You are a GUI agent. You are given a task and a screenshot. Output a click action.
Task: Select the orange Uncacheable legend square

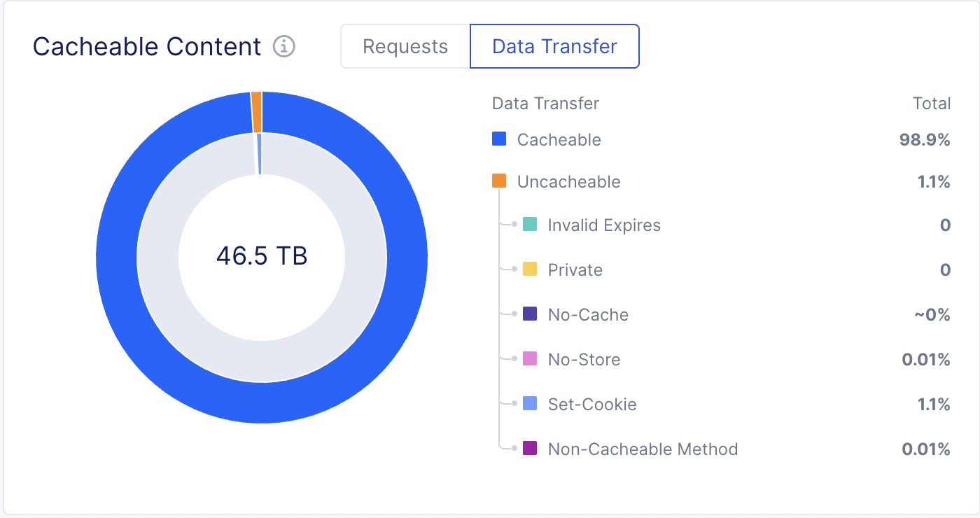tap(498, 181)
